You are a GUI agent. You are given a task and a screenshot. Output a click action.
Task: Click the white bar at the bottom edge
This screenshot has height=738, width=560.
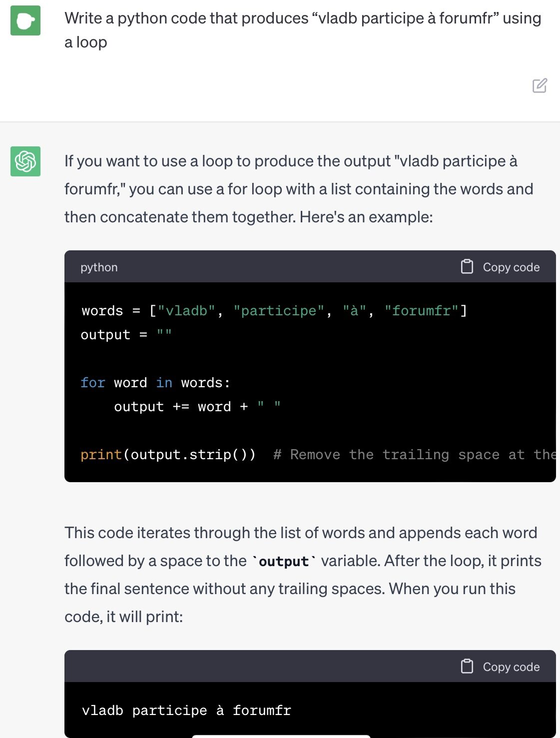281,736
